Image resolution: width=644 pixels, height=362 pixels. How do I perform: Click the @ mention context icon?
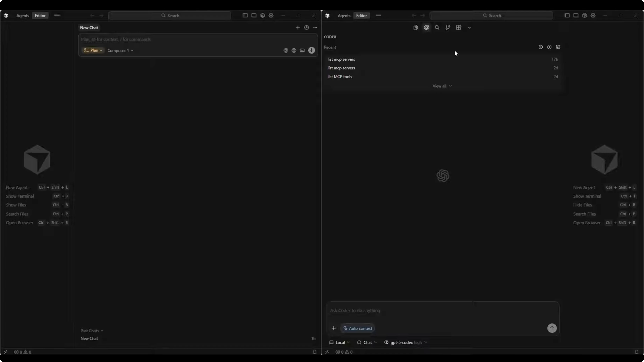coord(286,51)
